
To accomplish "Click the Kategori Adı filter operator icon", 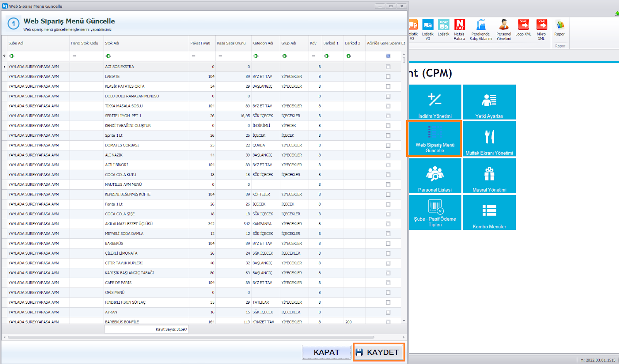I will point(256,56).
